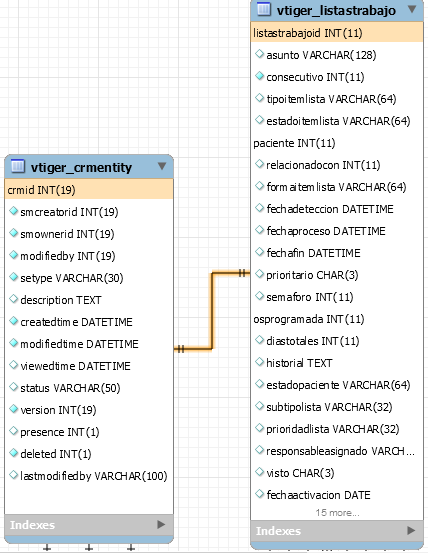Click diamond icon beside lastmodifiedby VARCHAR(100)
Viewport: 428px width, 553px height.
[x=13, y=475]
